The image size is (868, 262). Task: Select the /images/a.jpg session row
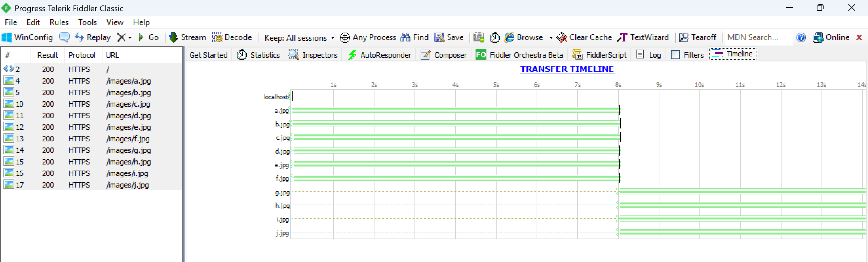92,81
